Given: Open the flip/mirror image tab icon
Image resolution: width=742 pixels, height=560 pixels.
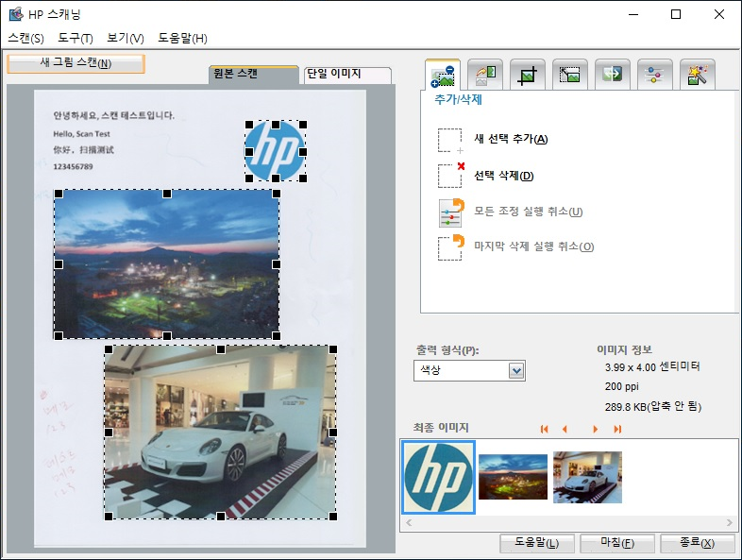Looking at the screenshot, I should [612, 75].
